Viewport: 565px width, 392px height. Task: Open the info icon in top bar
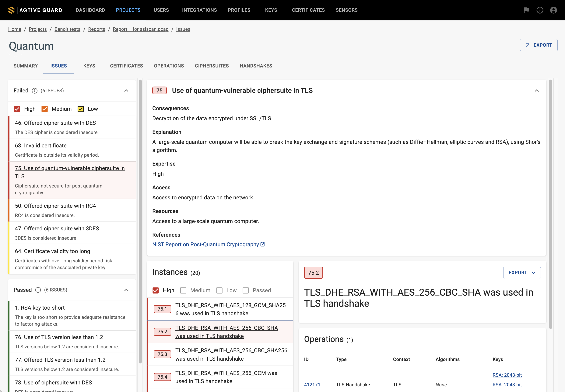[x=540, y=10]
